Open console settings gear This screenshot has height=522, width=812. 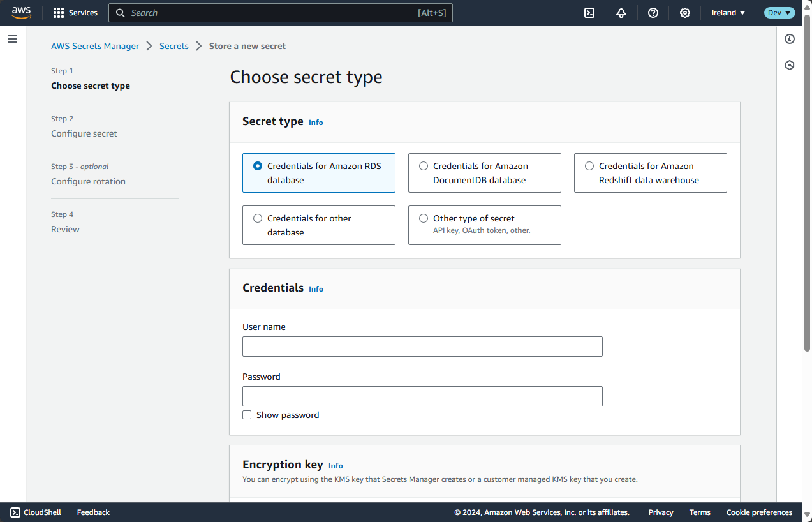(685, 13)
